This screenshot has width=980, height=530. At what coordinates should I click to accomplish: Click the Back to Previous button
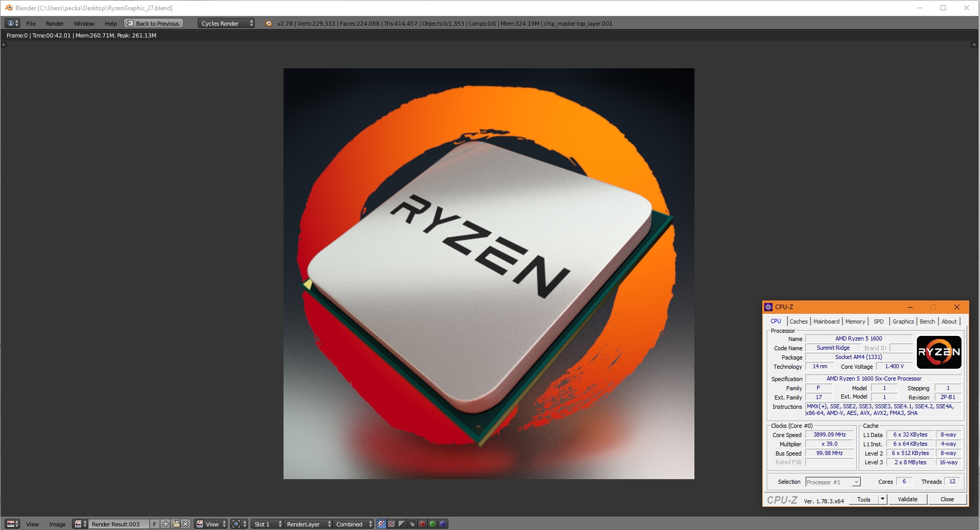[x=154, y=23]
